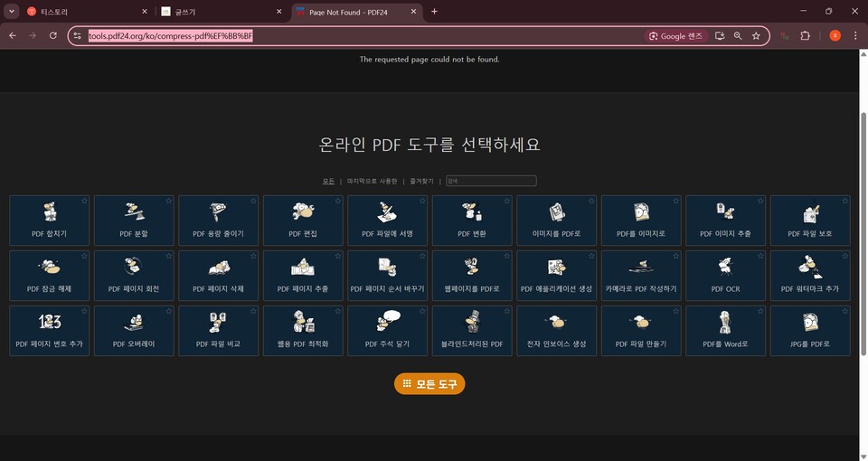Open the PDF 파일 비교 tool
868x461 pixels.
[x=218, y=331]
